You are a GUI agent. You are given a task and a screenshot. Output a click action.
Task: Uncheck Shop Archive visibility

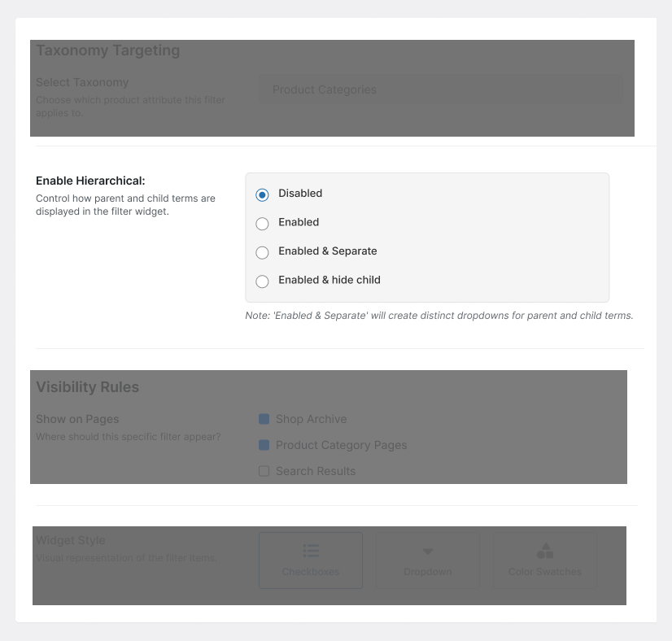click(x=264, y=419)
